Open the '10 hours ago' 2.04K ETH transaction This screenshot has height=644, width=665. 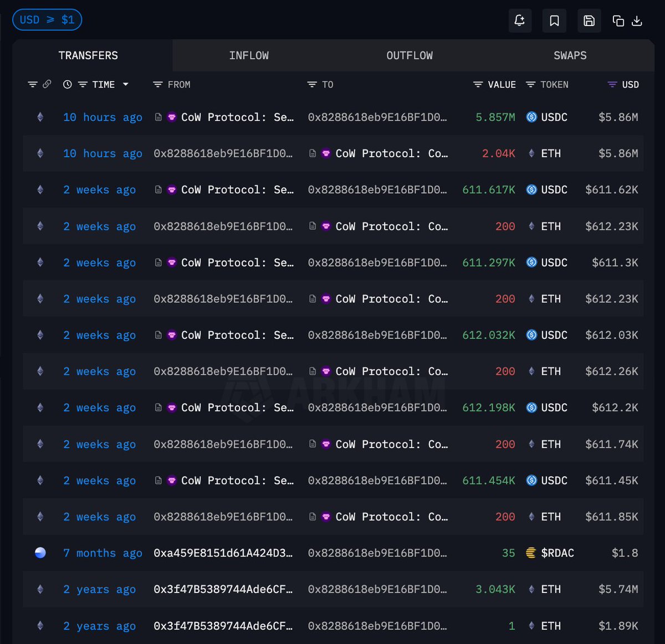tap(103, 153)
